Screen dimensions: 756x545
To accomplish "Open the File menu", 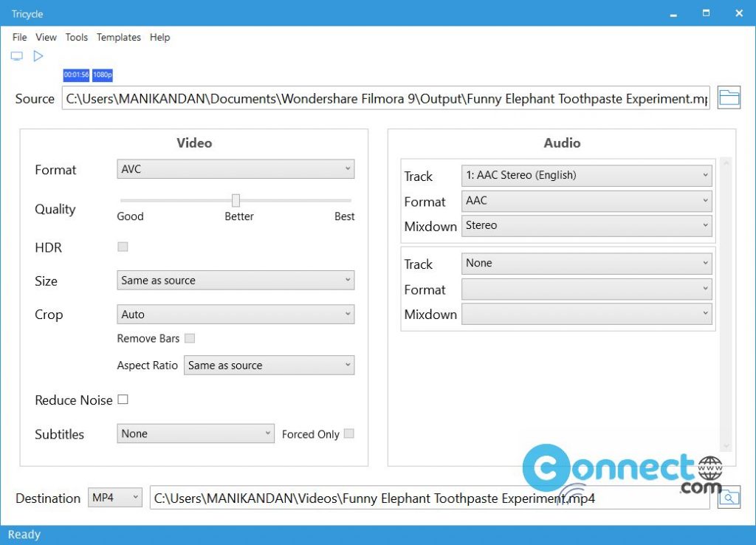I will tap(19, 37).
